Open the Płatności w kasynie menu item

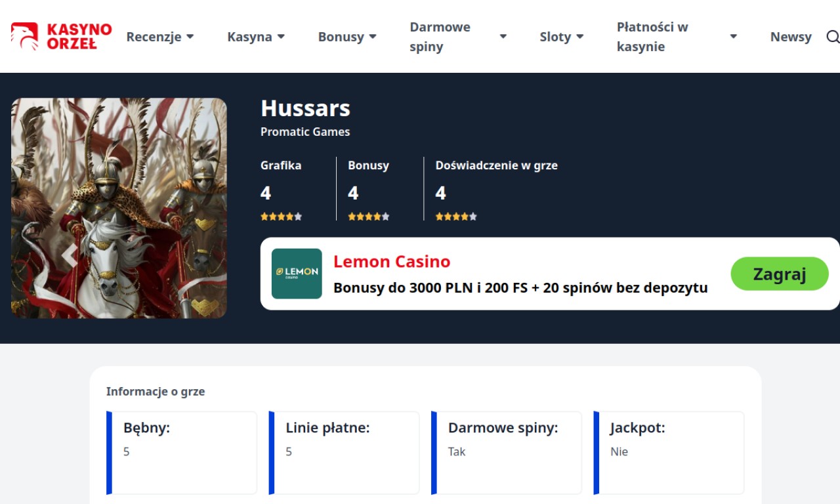pyautogui.click(x=652, y=37)
